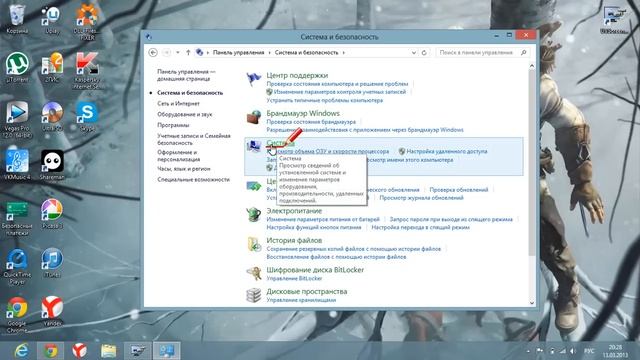Click Проверка обновлений link

coord(459,189)
